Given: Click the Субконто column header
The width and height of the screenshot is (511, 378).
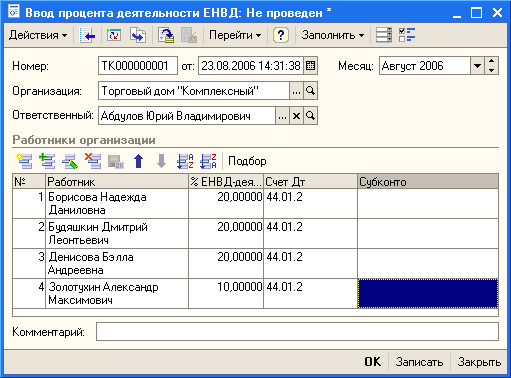Looking at the screenshot, I should pos(428,182).
